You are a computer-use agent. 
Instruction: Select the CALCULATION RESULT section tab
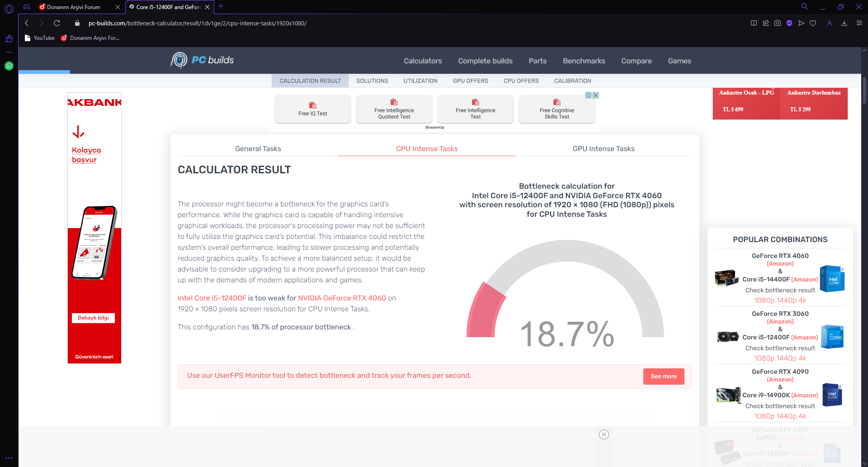tap(310, 81)
